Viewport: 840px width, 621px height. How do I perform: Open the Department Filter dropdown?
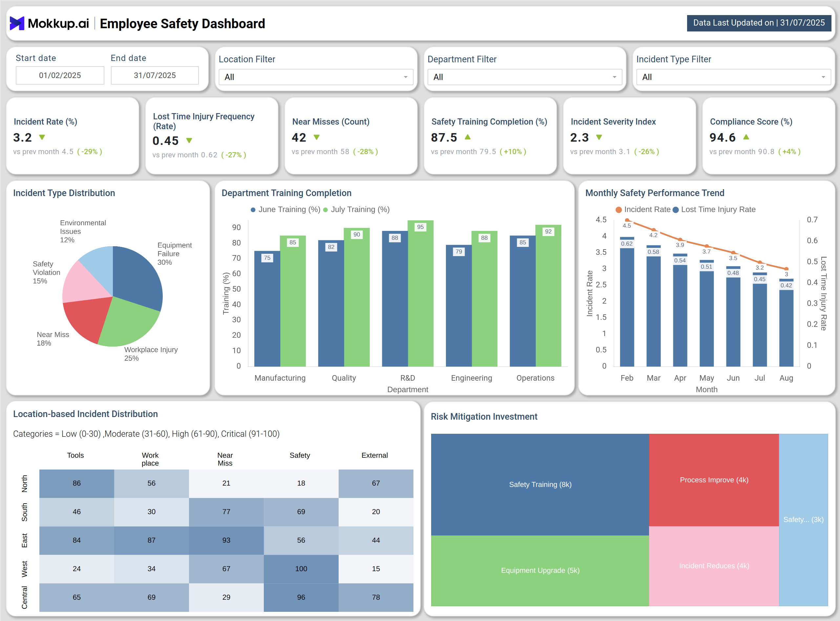pyautogui.click(x=525, y=77)
